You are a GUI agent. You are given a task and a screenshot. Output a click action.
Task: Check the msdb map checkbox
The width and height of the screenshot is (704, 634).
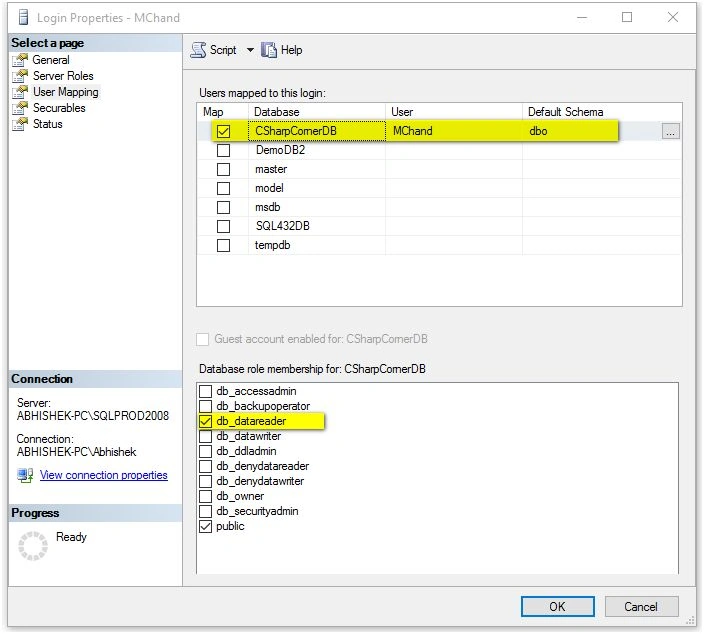coord(223,207)
